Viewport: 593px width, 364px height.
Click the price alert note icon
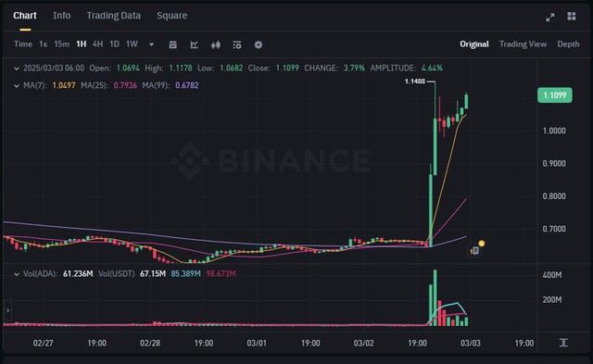475,250
